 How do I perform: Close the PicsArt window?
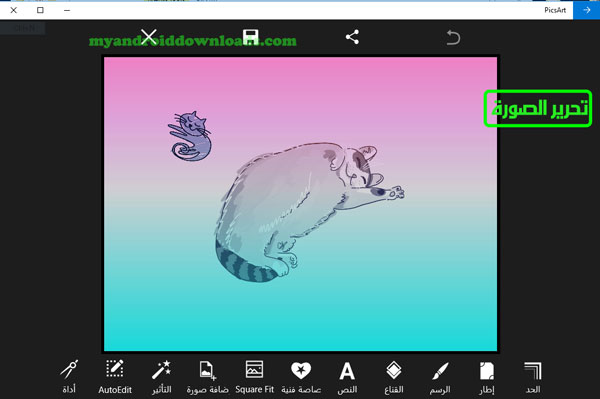(14, 10)
